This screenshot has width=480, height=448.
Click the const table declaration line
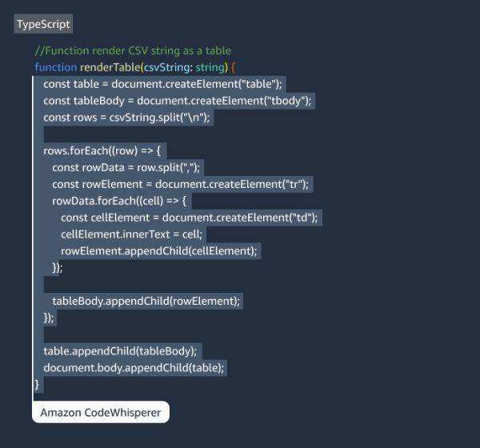pyautogui.click(x=162, y=84)
